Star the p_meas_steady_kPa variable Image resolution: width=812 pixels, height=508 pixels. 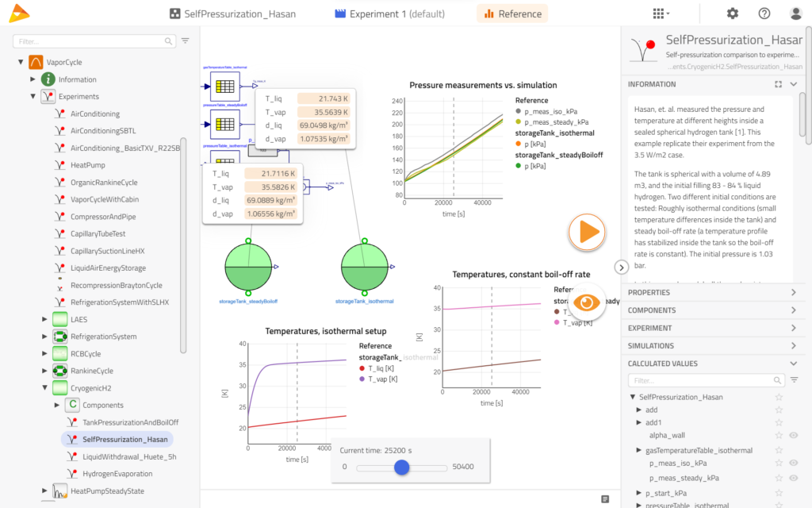click(779, 478)
